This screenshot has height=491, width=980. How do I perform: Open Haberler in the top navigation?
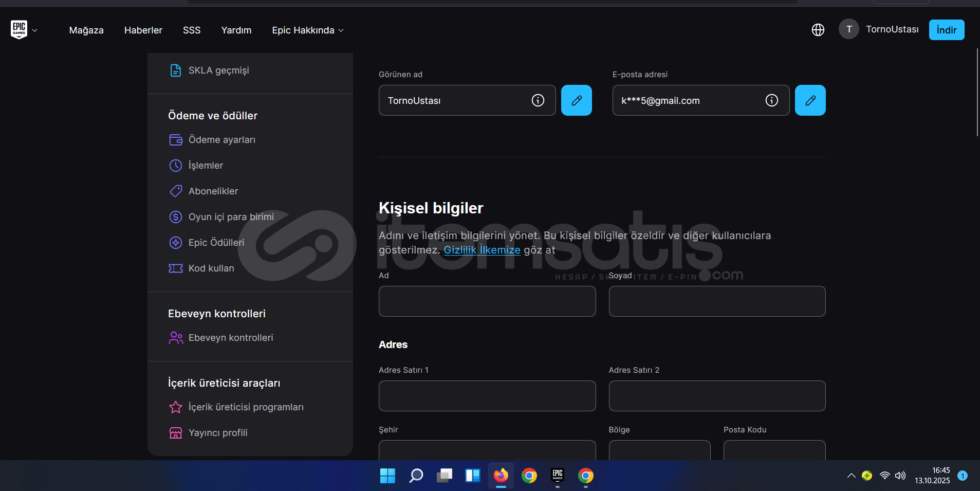[143, 30]
